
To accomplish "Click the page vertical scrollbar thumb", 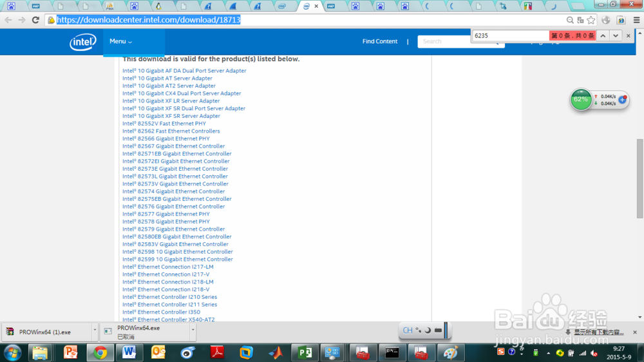I will pyautogui.click(x=640, y=178).
